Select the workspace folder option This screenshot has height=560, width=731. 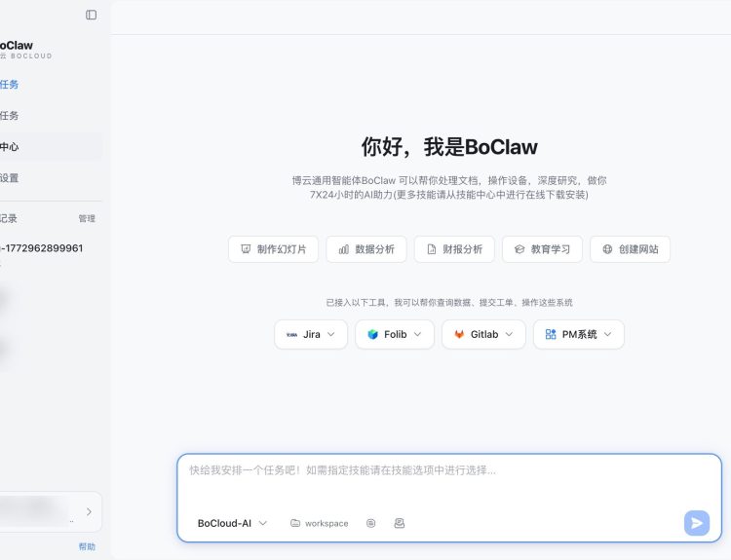click(319, 523)
